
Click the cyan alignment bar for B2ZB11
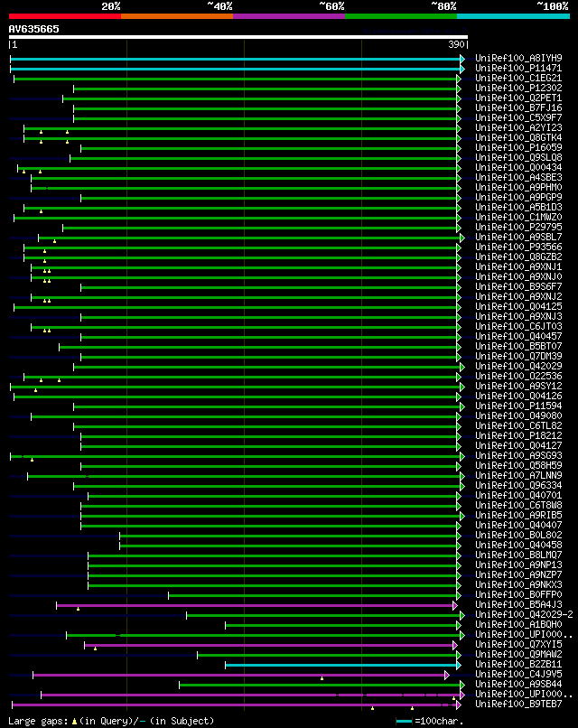point(343,666)
